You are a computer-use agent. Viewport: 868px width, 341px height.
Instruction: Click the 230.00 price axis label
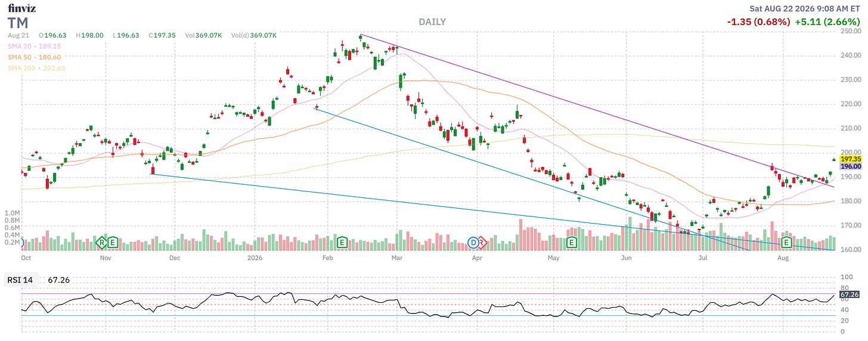pyautogui.click(x=850, y=80)
